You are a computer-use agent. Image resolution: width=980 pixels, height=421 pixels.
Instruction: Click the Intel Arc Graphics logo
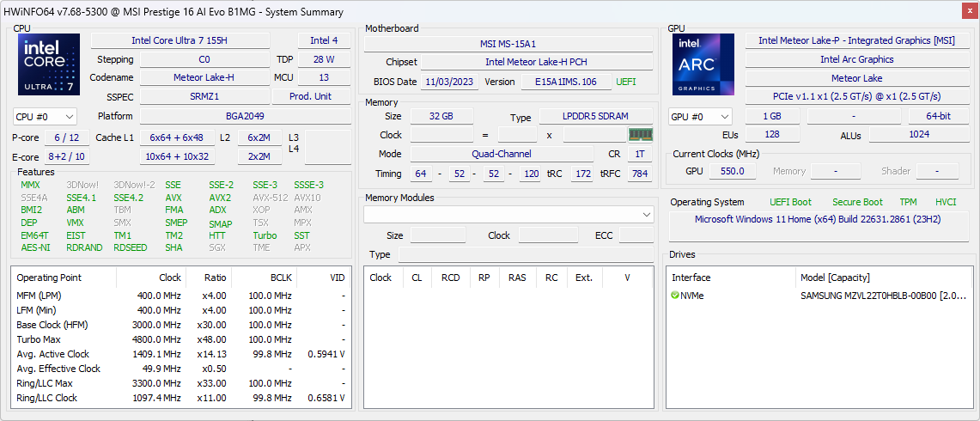tap(703, 64)
